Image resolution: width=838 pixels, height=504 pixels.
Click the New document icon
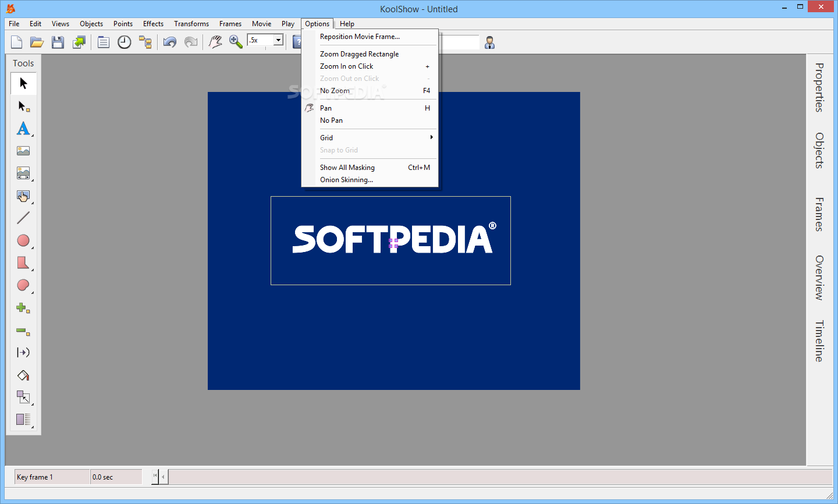coord(17,42)
